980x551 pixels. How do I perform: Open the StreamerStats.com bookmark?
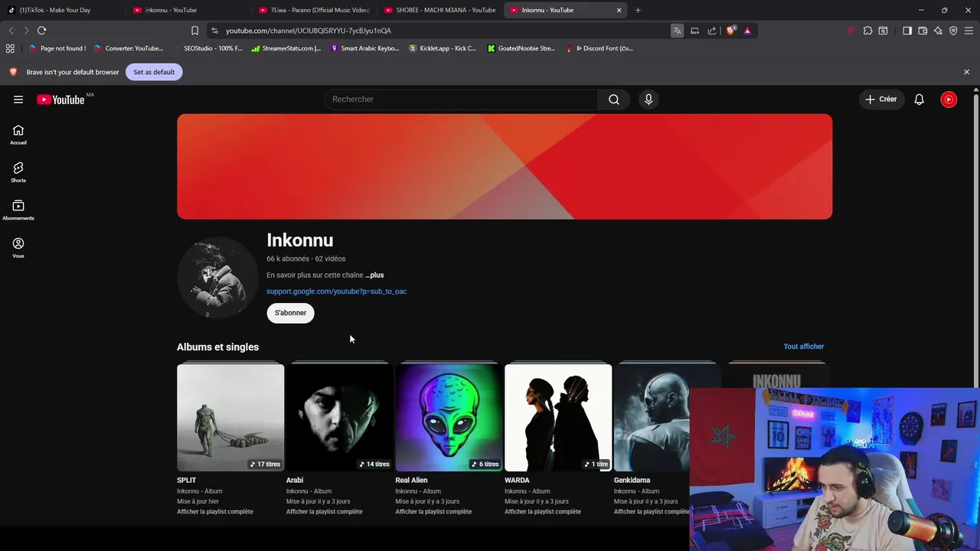click(x=286, y=48)
